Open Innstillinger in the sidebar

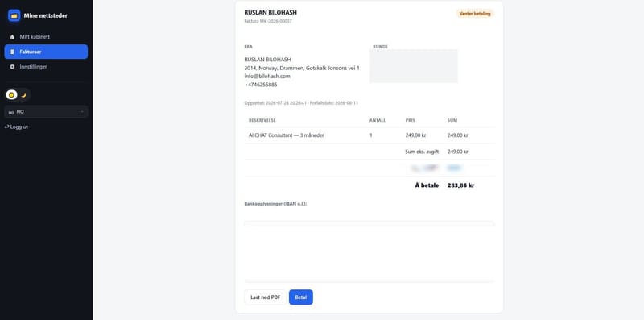click(46, 67)
